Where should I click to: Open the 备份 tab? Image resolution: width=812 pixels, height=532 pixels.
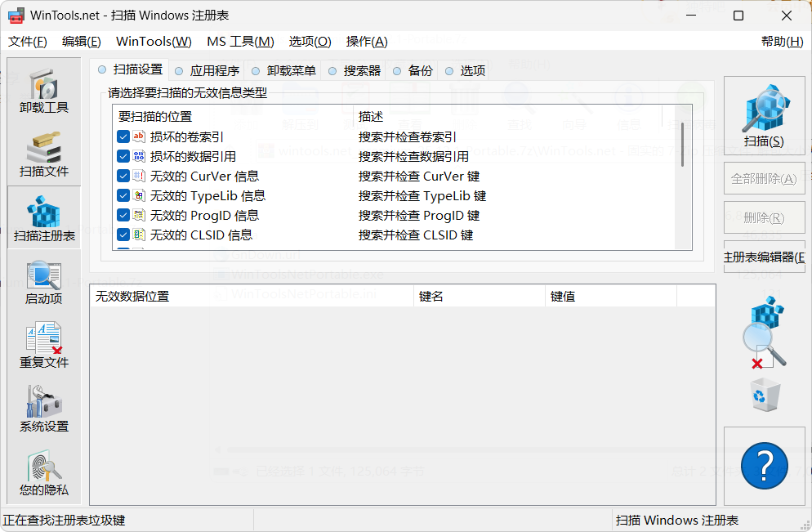click(x=418, y=70)
